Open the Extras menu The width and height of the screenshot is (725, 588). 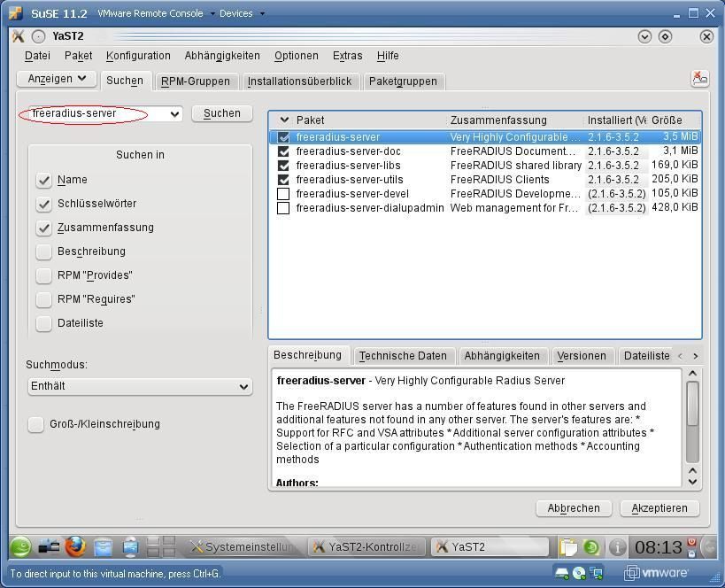click(x=347, y=56)
